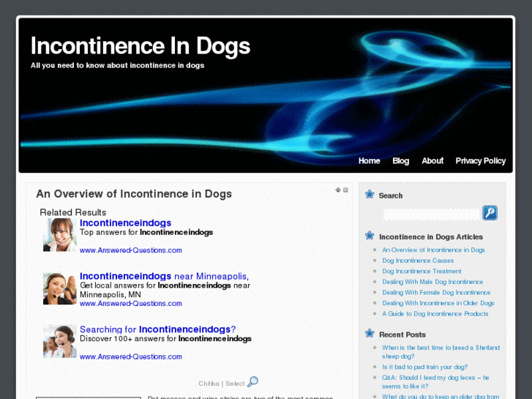The image size is (532, 399).
Task: Click the Incontinenceindogs near Minneapolis ad title
Action: [164, 276]
